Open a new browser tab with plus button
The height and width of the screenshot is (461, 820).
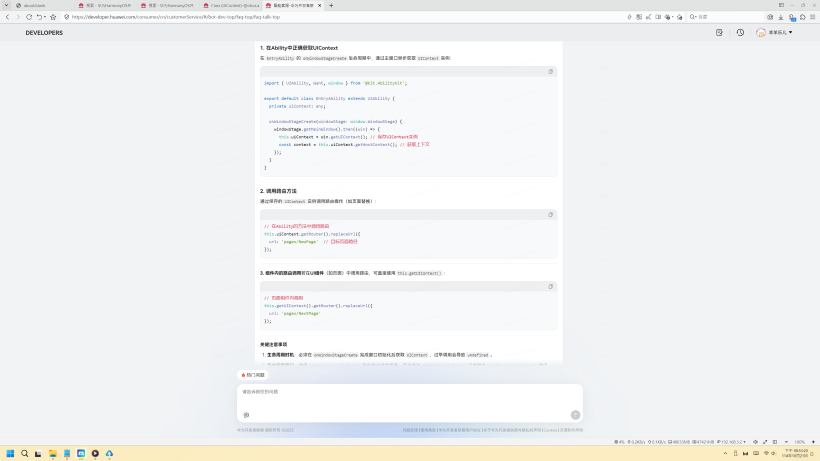331,5
